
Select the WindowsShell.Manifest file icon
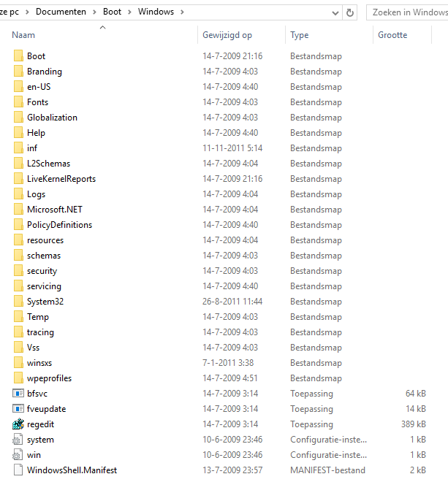tap(18, 470)
